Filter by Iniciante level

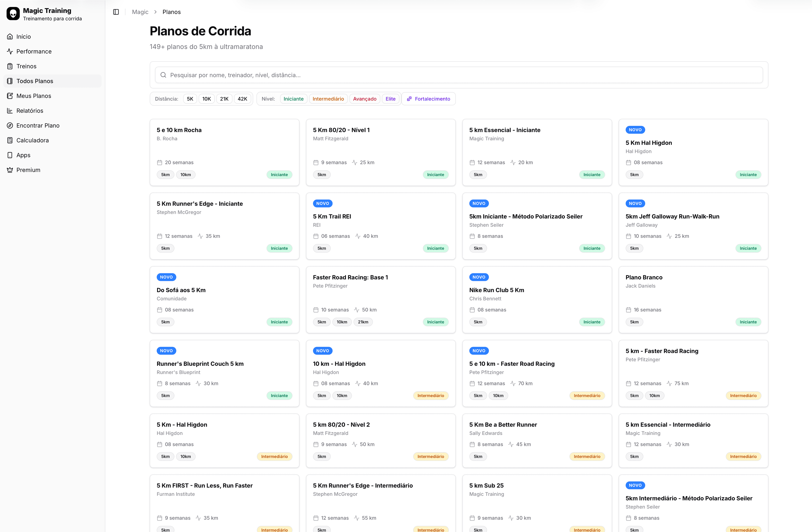pos(294,99)
